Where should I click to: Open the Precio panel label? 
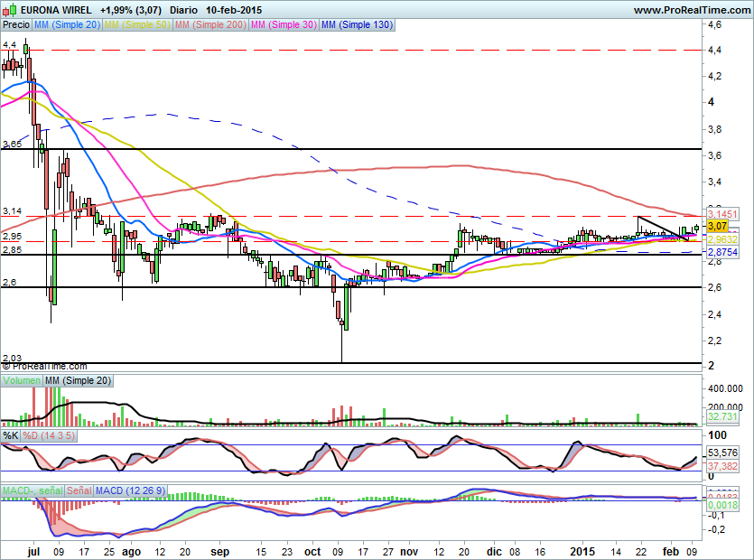pos(16,25)
